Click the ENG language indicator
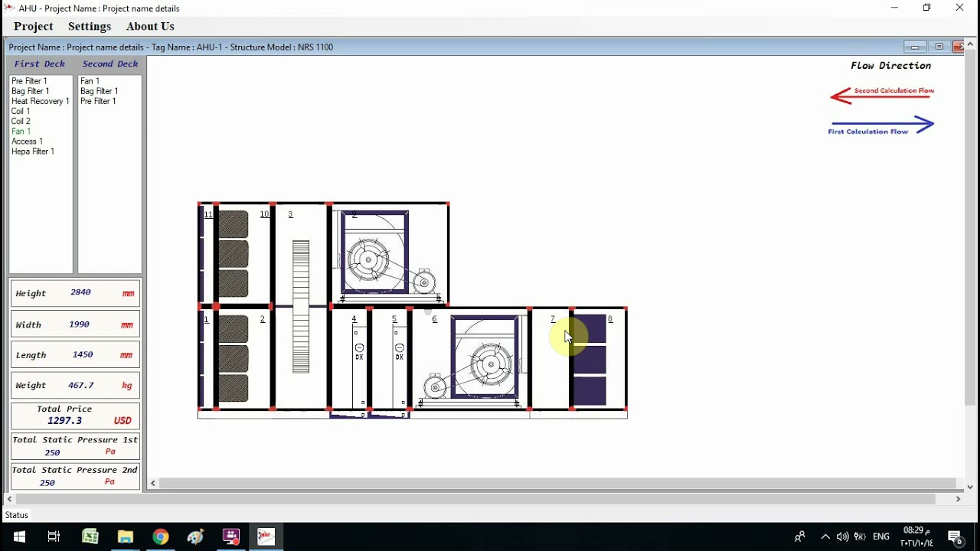980x551 pixels. (881, 536)
